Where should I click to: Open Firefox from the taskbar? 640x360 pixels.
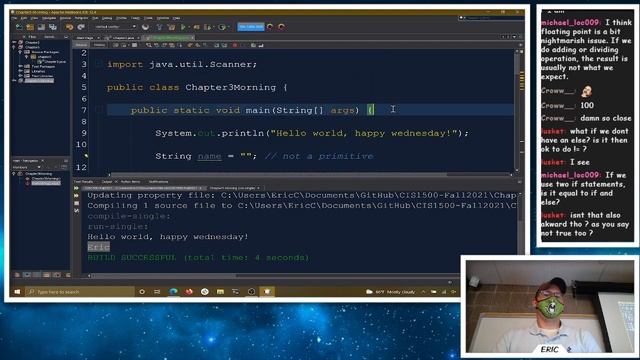[189, 291]
